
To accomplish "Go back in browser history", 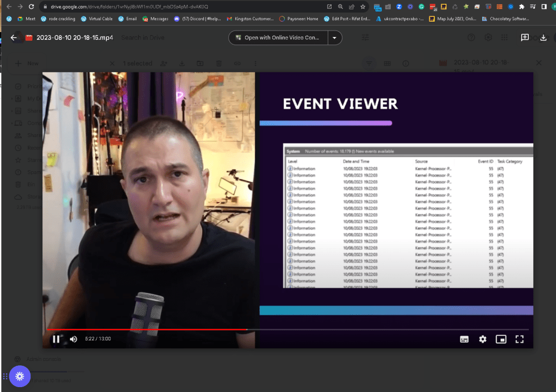I will tap(9, 7).
